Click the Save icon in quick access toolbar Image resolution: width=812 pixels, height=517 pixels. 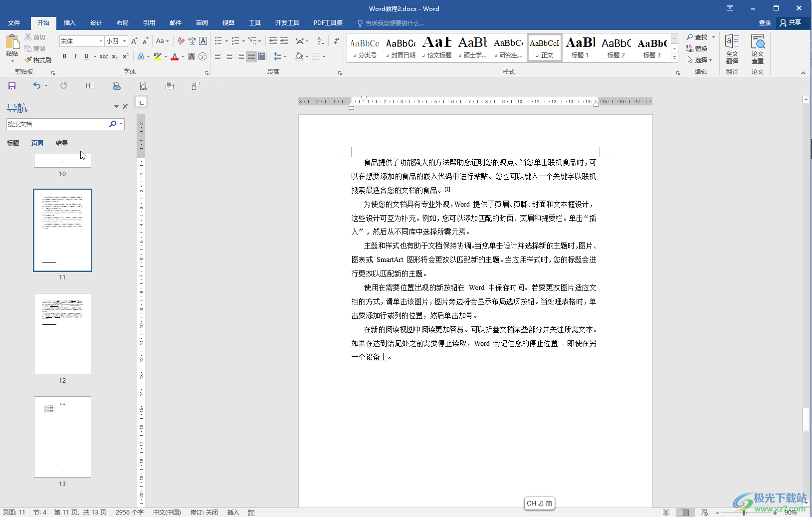[x=12, y=86]
